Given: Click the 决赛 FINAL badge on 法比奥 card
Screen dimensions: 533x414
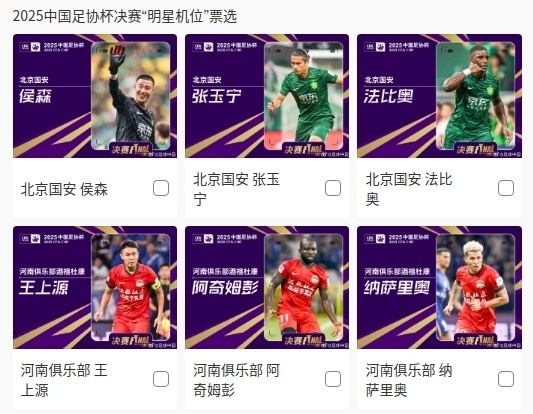Looking at the screenshot, I should [x=475, y=150].
